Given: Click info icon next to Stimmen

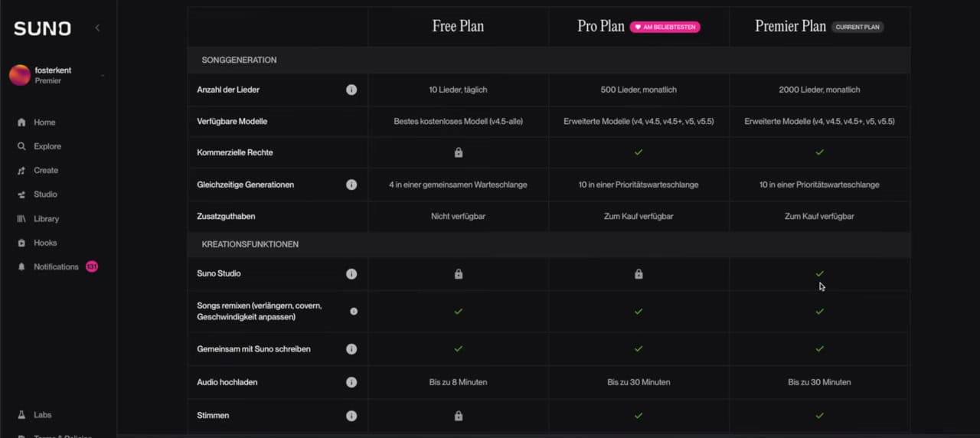Looking at the screenshot, I should coord(351,416).
